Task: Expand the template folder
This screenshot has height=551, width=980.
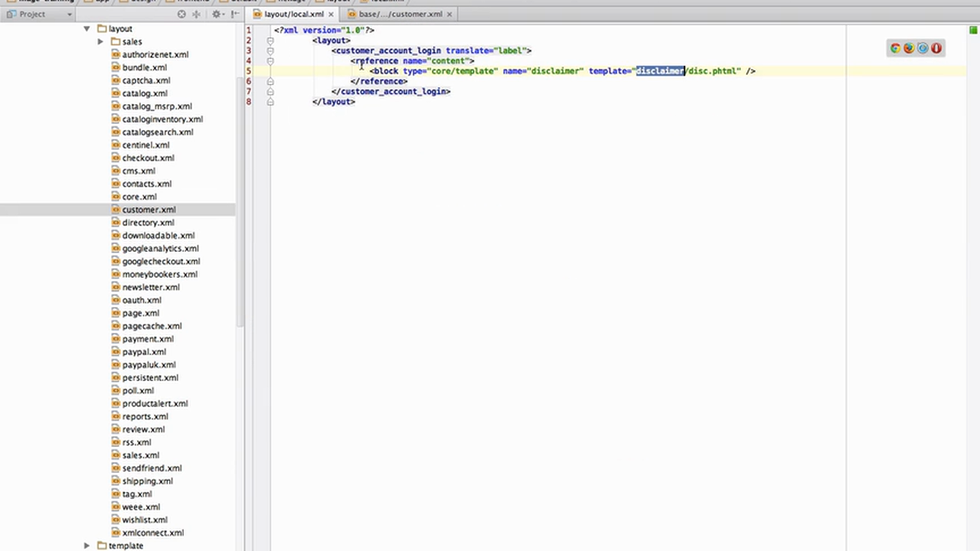Action: tap(87, 546)
